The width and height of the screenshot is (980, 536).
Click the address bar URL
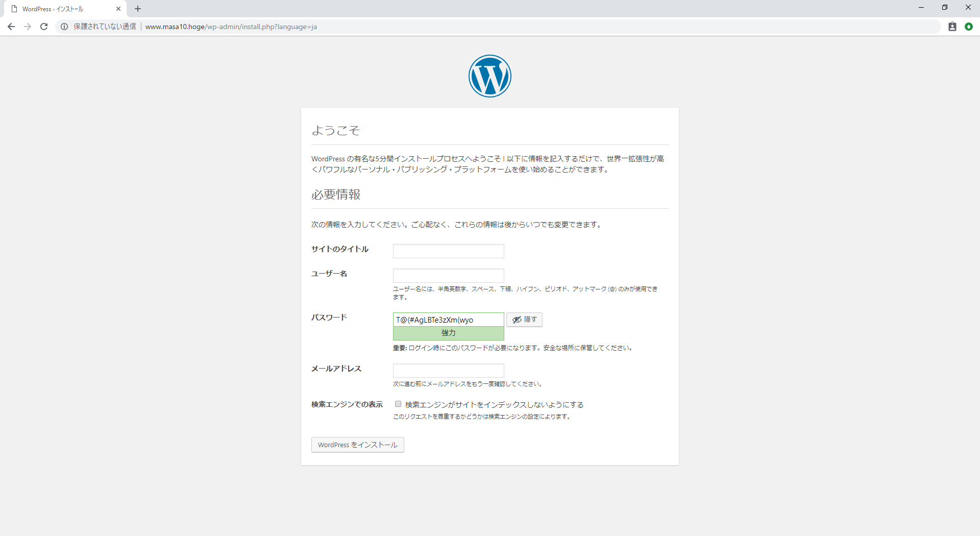[x=231, y=27]
